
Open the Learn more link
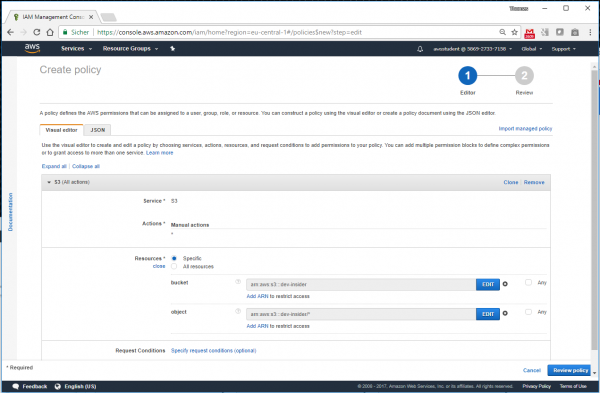click(160, 153)
